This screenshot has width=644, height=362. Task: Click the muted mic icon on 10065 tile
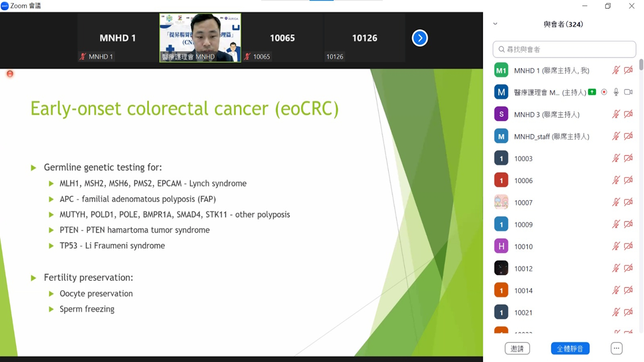[247, 57]
